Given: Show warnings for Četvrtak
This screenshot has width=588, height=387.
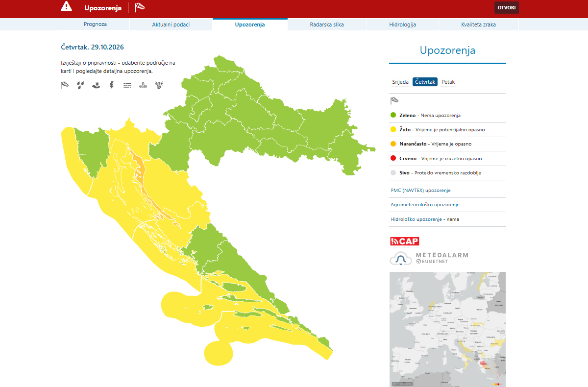Looking at the screenshot, I should coord(425,82).
